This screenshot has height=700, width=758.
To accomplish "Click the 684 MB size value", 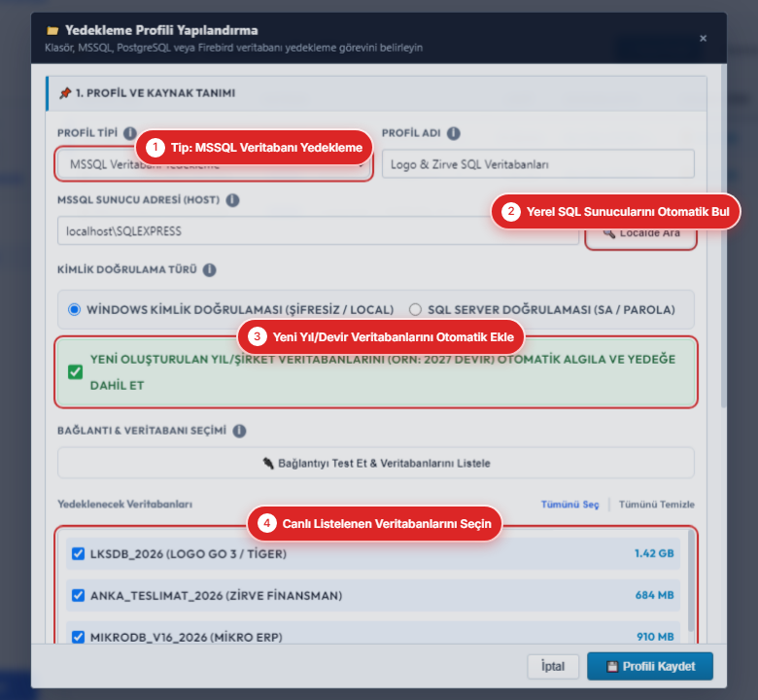I will pos(655,595).
